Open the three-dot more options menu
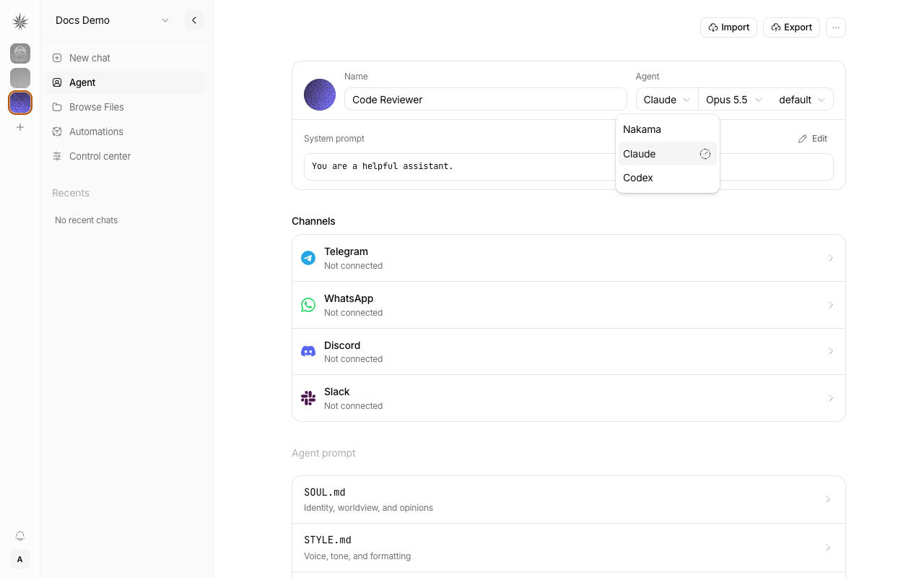 836,27
